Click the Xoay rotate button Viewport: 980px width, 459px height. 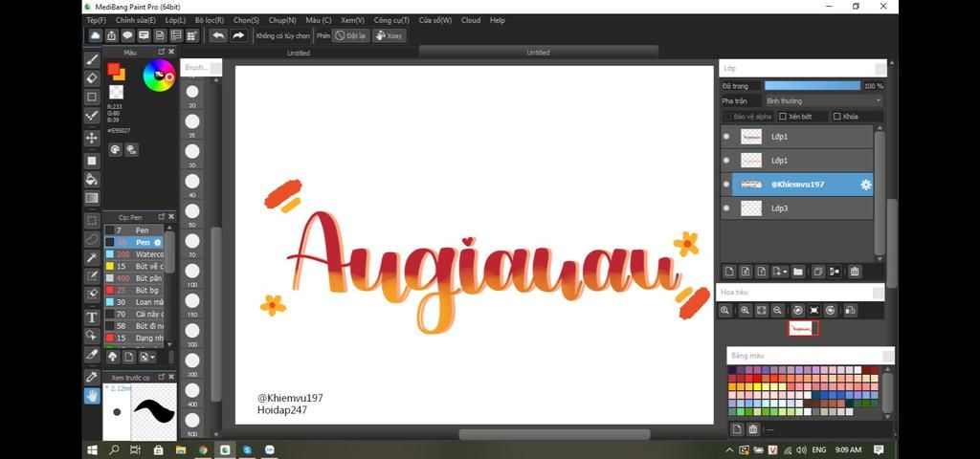tap(389, 35)
